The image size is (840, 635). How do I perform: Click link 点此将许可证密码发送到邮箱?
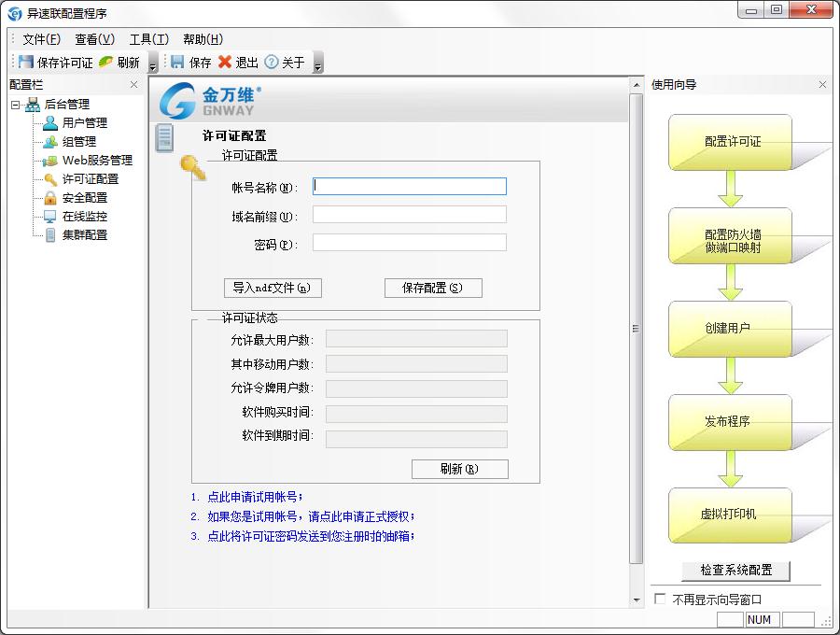(x=311, y=536)
